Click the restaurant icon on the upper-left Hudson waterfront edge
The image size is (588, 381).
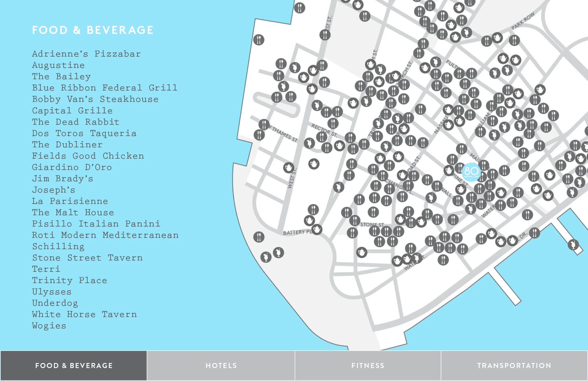pyautogui.click(x=259, y=40)
